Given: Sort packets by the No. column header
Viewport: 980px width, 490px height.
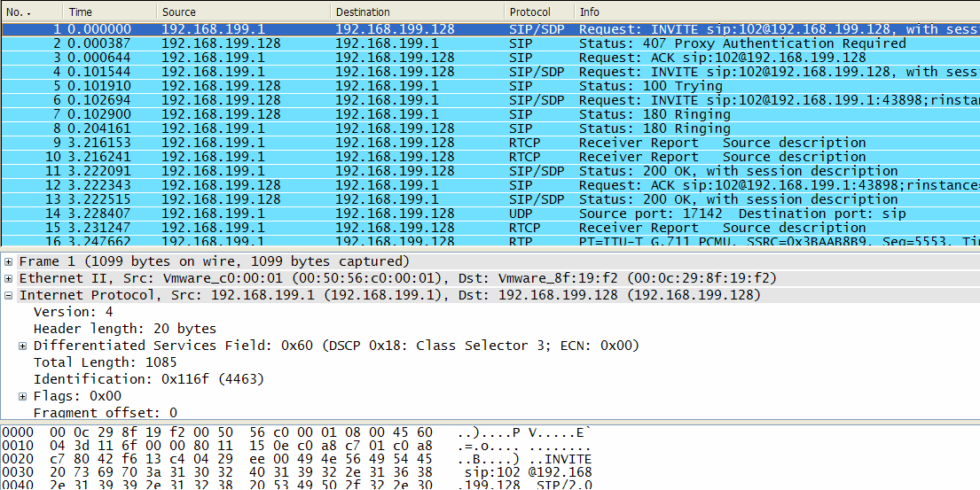Looking at the screenshot, I should 31,12.
